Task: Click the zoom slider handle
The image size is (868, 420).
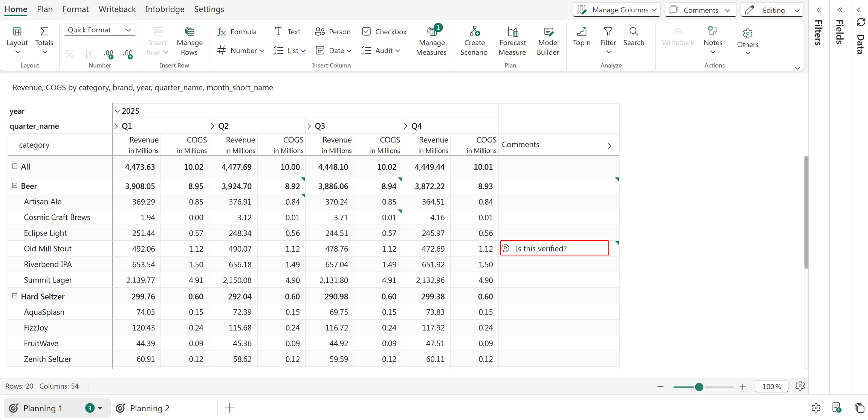Action: coord(699,387)
